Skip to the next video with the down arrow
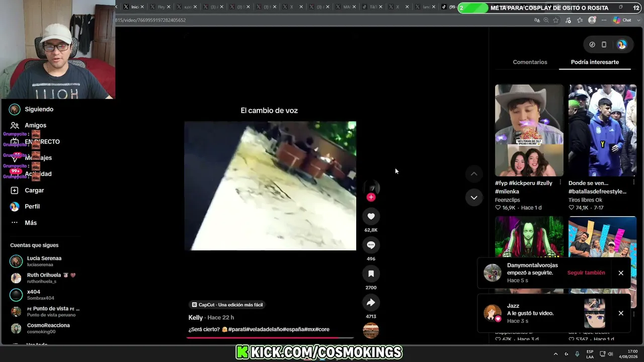Viewport: 644px width, 362px height. (474, 198)
